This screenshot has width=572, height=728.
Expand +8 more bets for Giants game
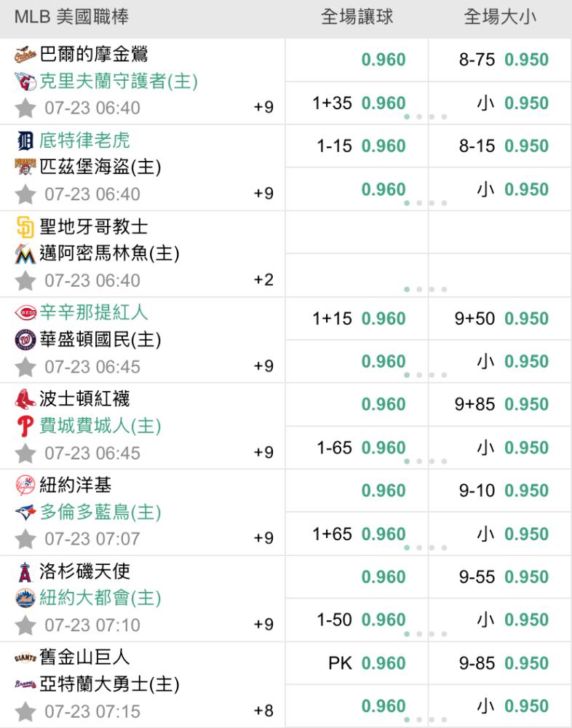(263, 711)
